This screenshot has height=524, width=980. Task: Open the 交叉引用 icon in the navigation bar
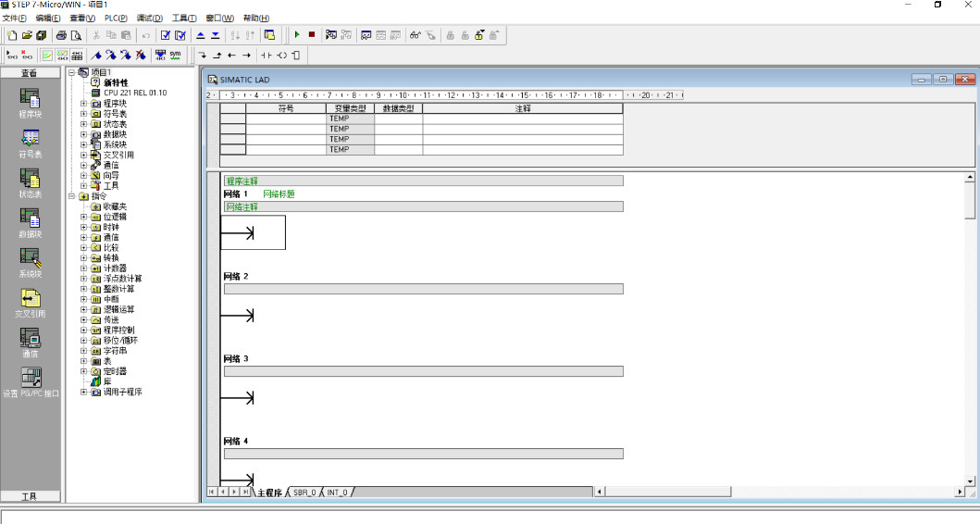(31, 302)
